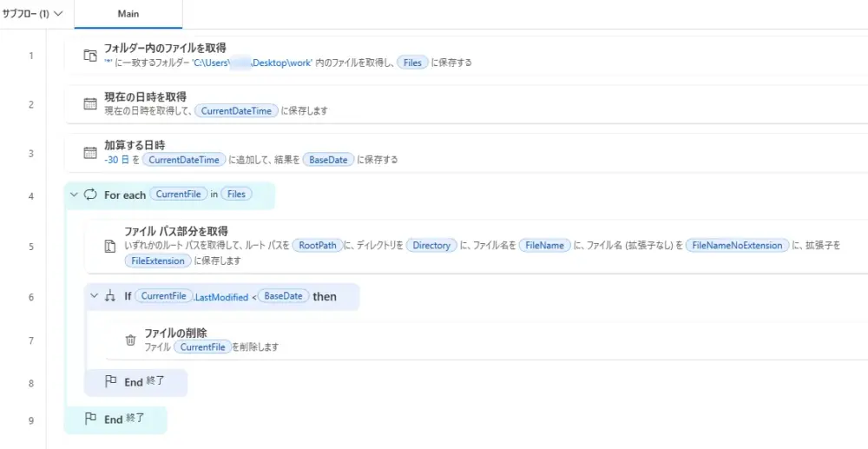Click the trash icon for ファイルの削除

click(x=130, y=340)
